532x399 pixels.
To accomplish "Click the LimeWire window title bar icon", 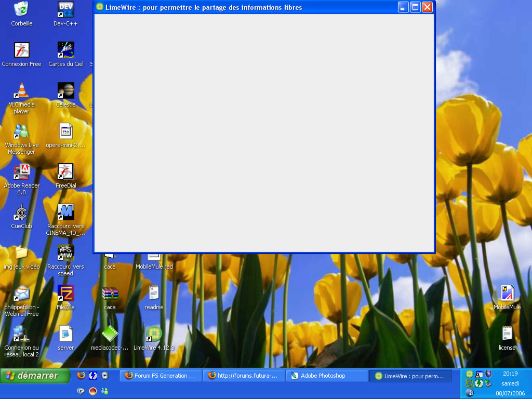I will pos(99,7).
